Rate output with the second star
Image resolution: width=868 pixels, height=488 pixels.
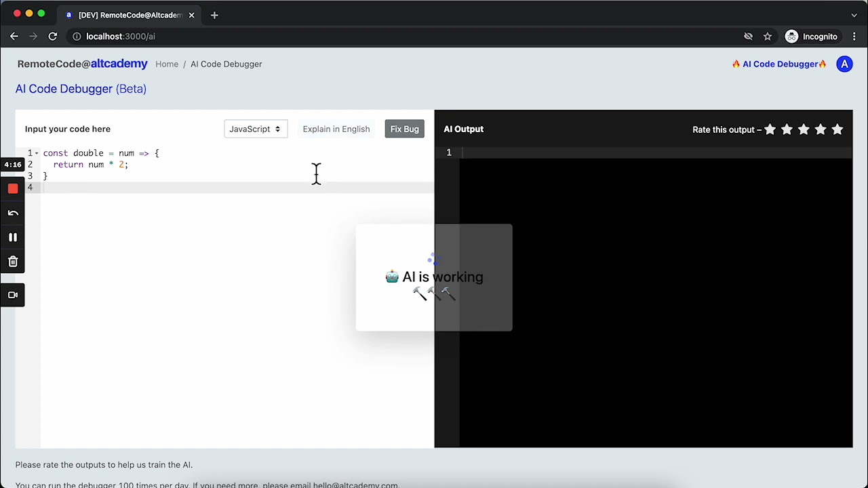point(787,129)
